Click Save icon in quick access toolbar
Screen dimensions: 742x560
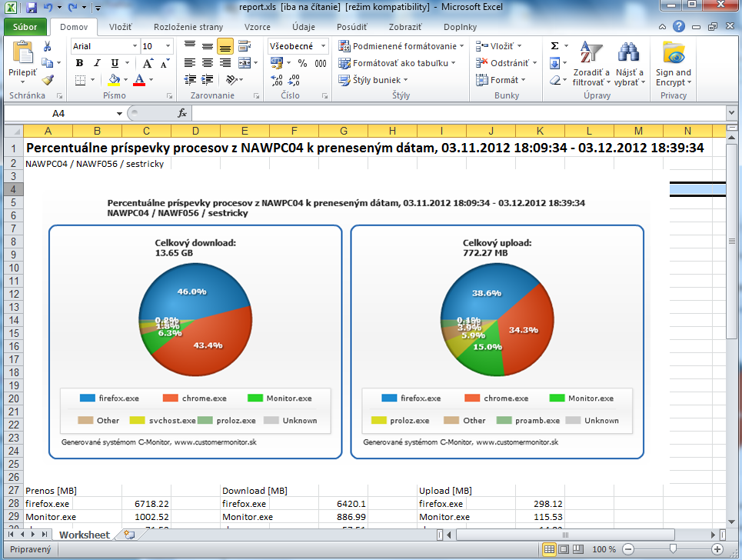click(32, 8)
